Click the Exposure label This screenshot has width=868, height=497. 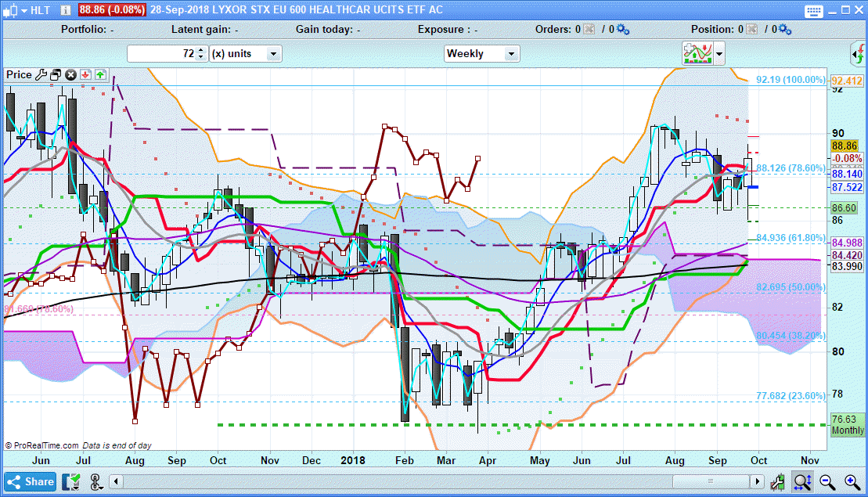[447, 29]
